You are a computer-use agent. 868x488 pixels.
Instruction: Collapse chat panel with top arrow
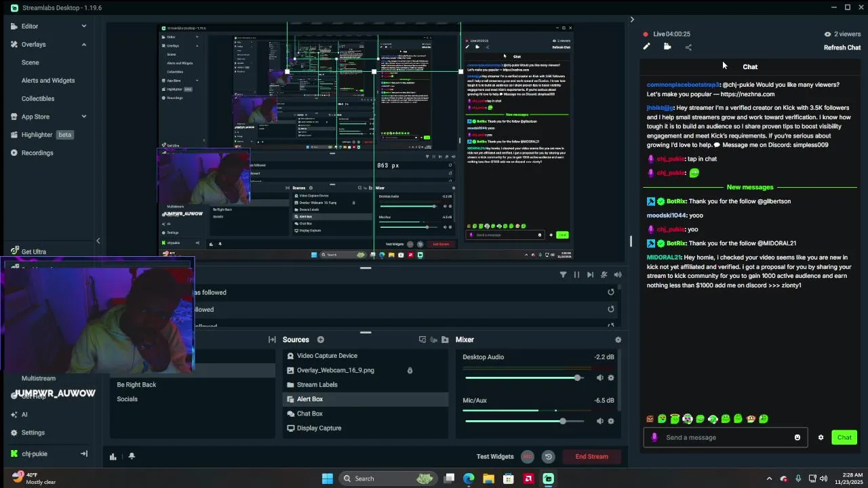[x=632, y=20]
